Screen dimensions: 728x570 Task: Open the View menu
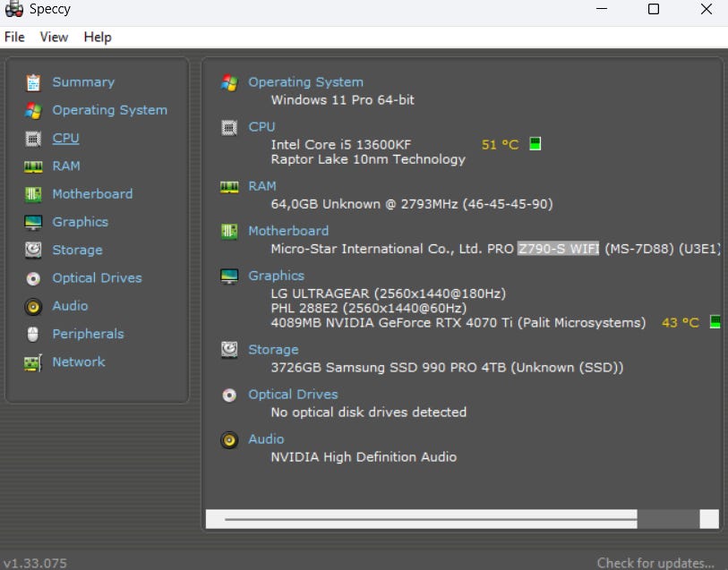(x=54, y=37)
